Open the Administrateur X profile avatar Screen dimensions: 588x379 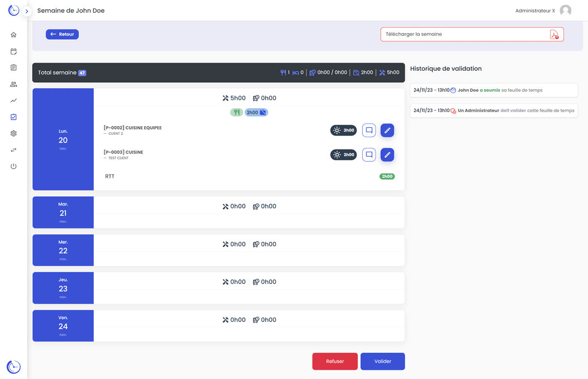(x=566, y=11)
